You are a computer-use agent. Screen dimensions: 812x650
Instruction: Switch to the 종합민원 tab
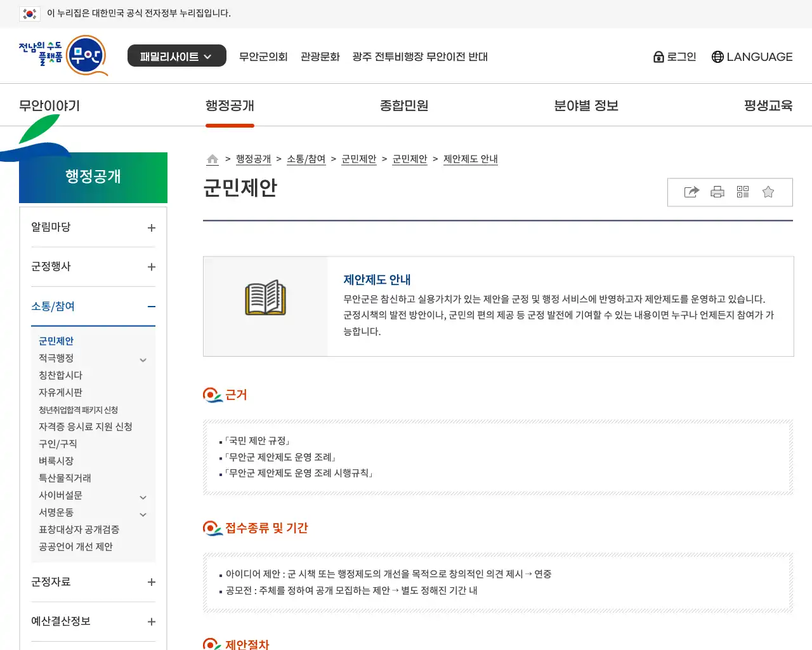(x=403, y=105)
